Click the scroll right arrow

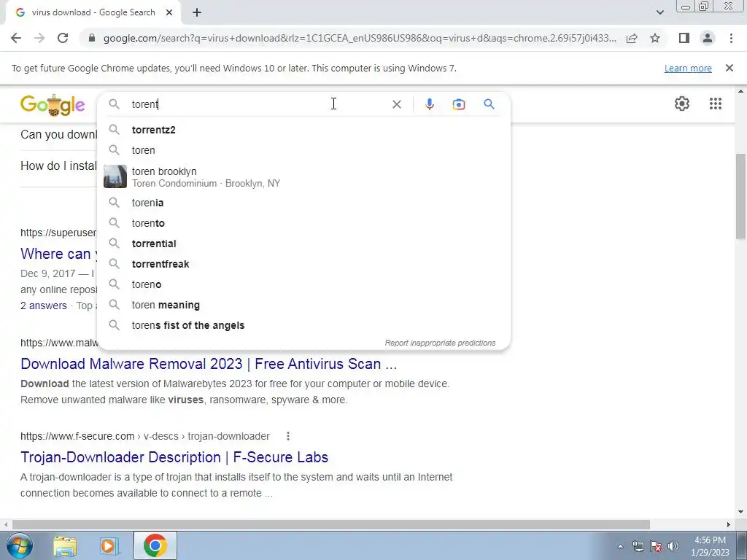click(729, 524)
